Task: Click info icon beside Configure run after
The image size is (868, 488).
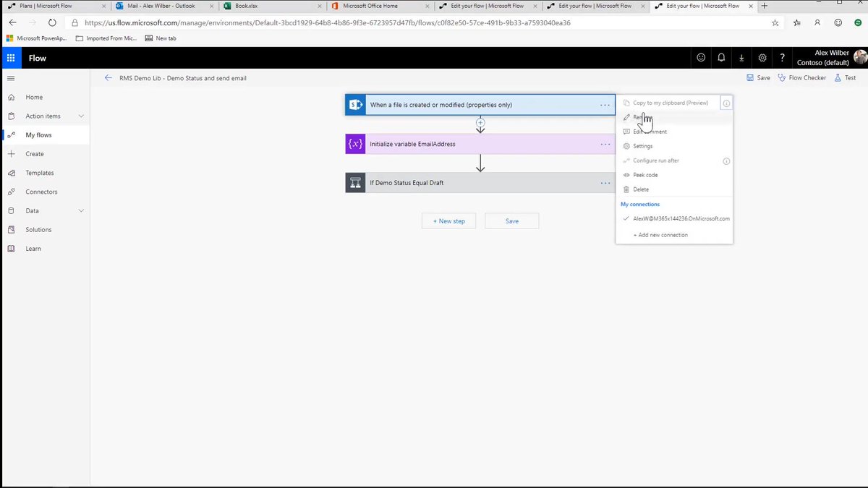Action: click(x=726, y=160)
